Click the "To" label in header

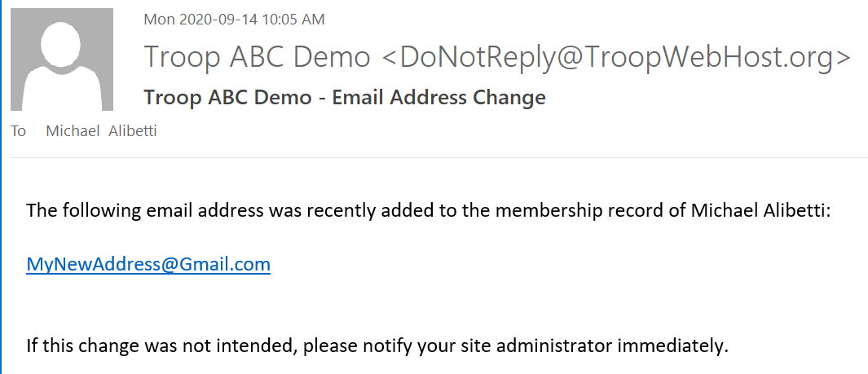pyautogui.click(x=18, y=131)
